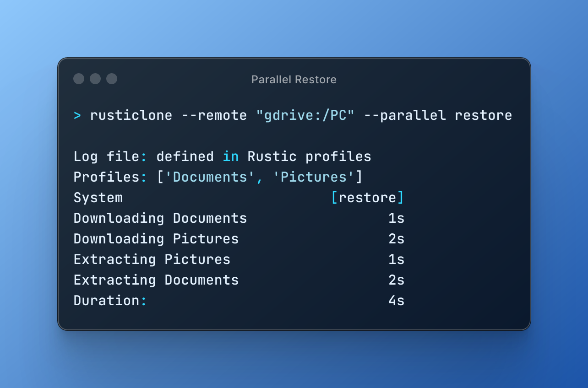
Task: Click the Extracting Pictures row
Action: coord(152,259)
